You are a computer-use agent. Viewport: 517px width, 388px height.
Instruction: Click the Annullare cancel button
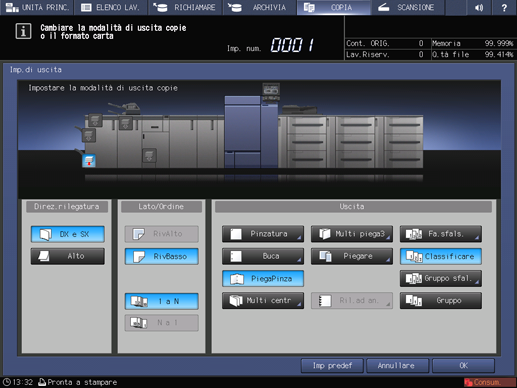tap(397, 366)
